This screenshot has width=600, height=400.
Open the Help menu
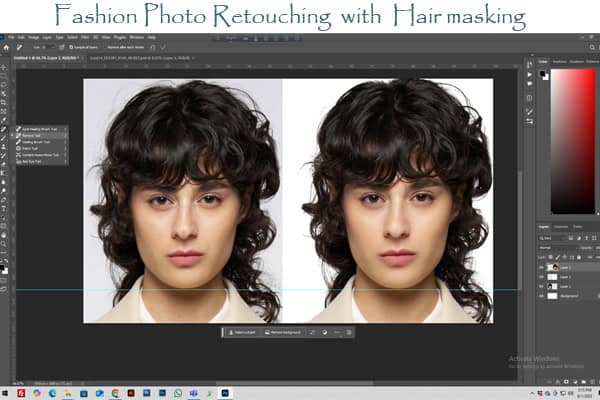tap(152, 38)
